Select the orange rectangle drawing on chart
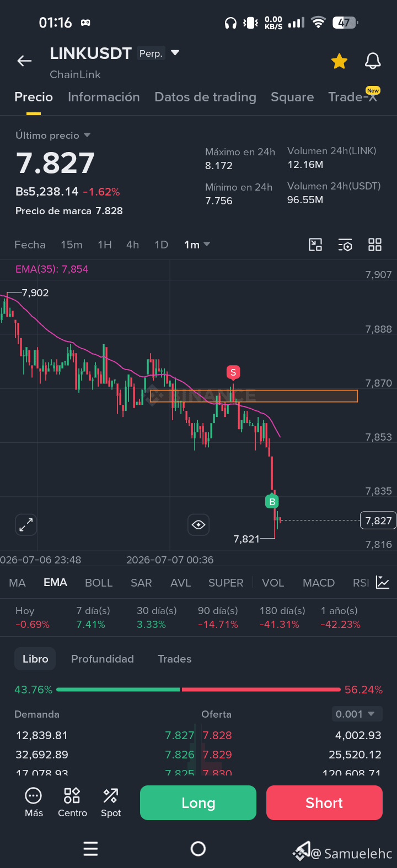 pyautogui.click(x=254, y=396)
